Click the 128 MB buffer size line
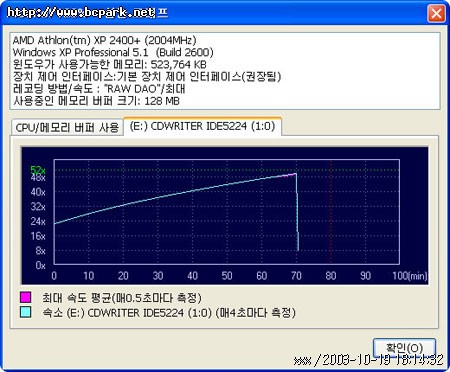 coord(96,101)
